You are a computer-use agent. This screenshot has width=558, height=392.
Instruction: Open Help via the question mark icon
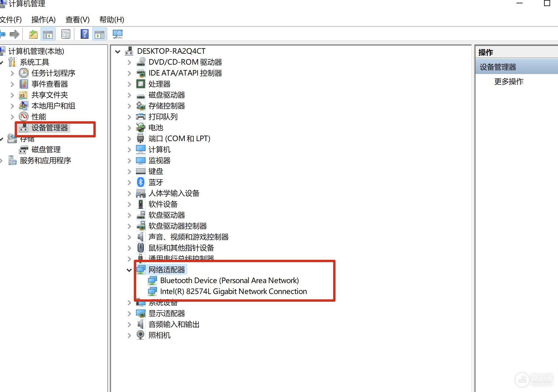pyautogui.click(x=85, y=34)
